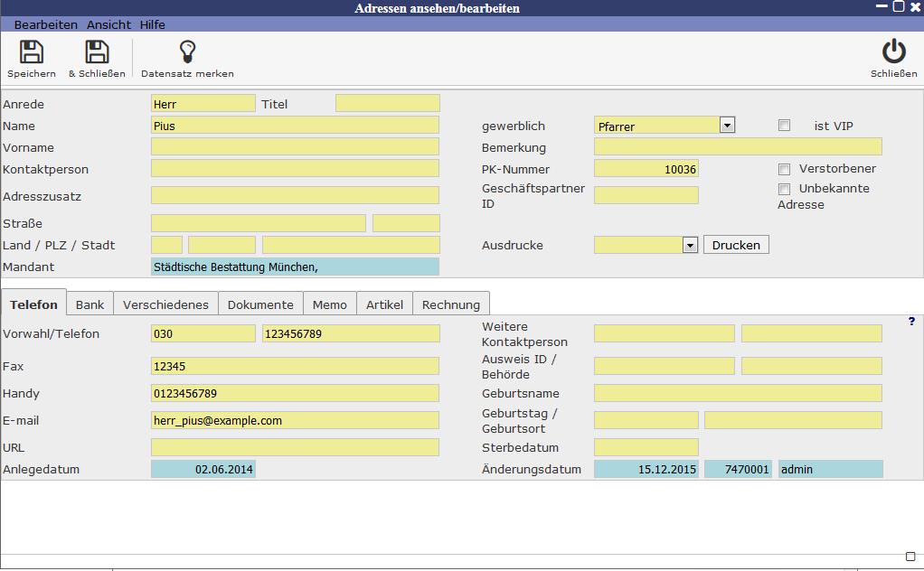Click the Speichern floppy disk icon

click(32, 52)
